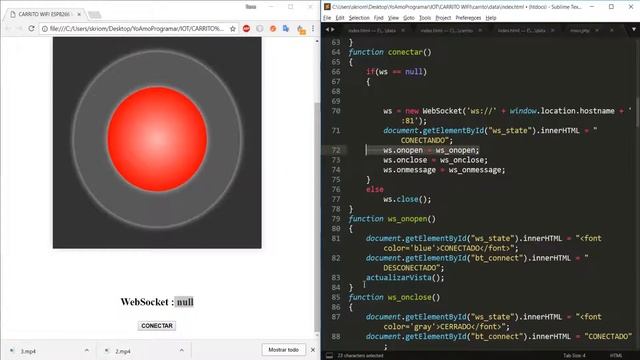
Task: View file site information icon
Action: pyautogui.click(x=44, y=29)
